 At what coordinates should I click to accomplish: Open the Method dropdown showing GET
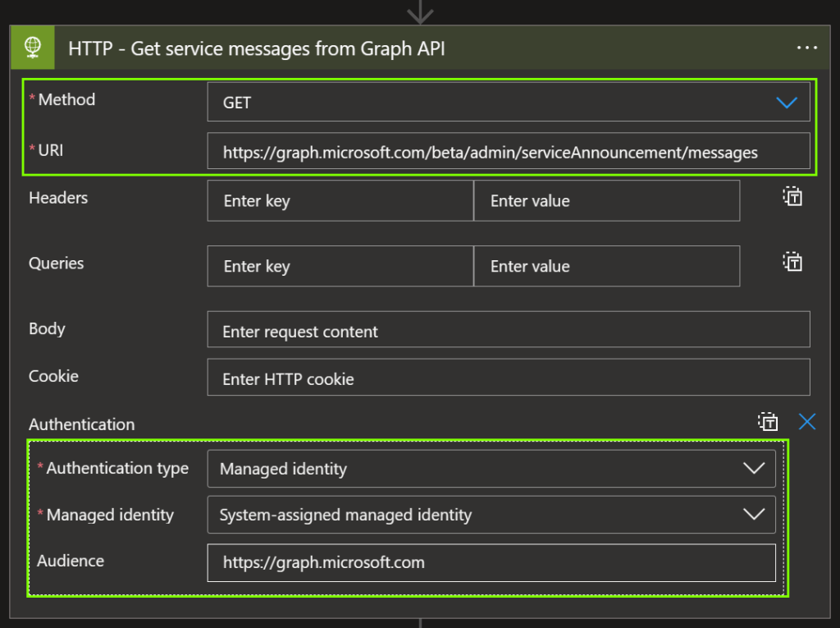click(508, 103)
